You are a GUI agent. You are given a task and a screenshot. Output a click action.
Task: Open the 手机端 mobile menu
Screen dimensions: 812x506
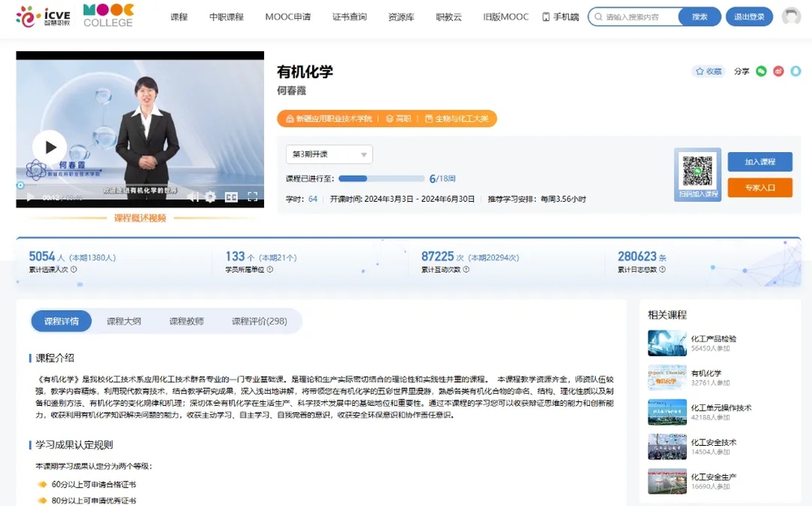[x=560, y=17]
